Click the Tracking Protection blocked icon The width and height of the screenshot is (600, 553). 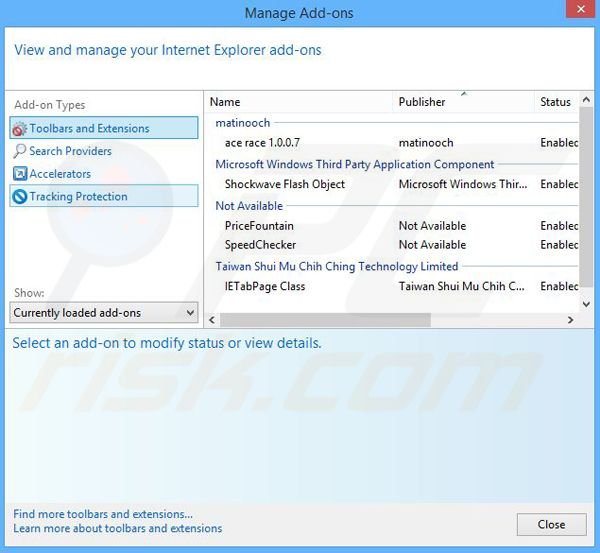coord(19,197)
